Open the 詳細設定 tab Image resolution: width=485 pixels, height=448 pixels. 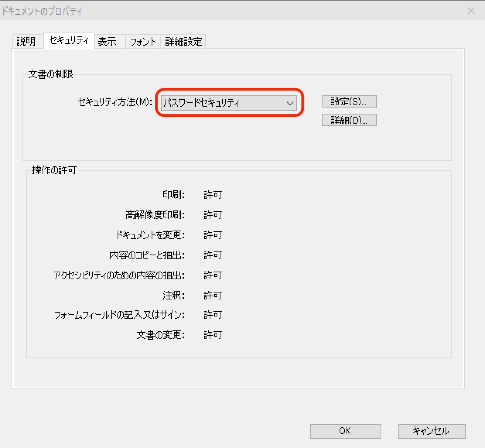183,41
